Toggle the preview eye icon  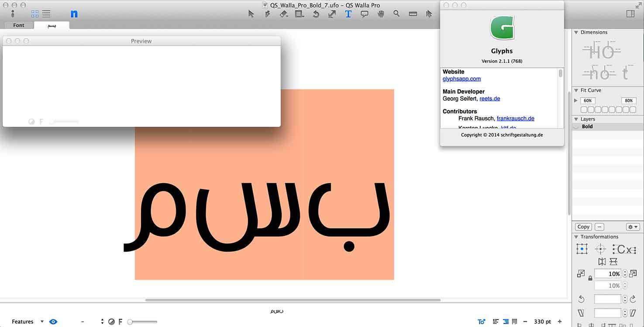click(53, 322)
